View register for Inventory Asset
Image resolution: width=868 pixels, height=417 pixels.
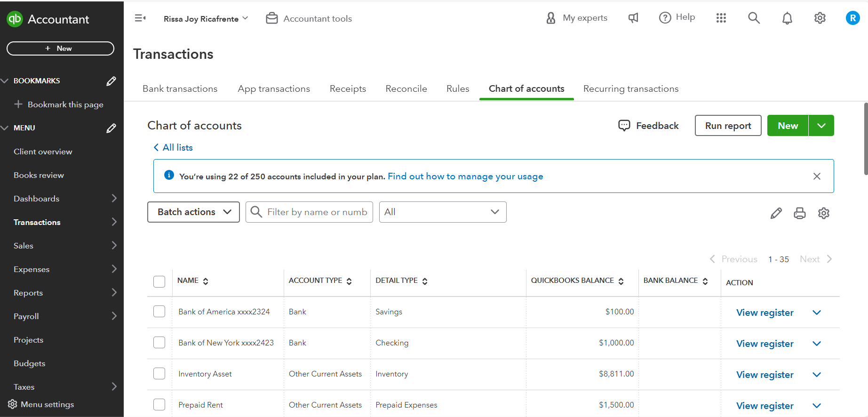click(x=764, y=375)
